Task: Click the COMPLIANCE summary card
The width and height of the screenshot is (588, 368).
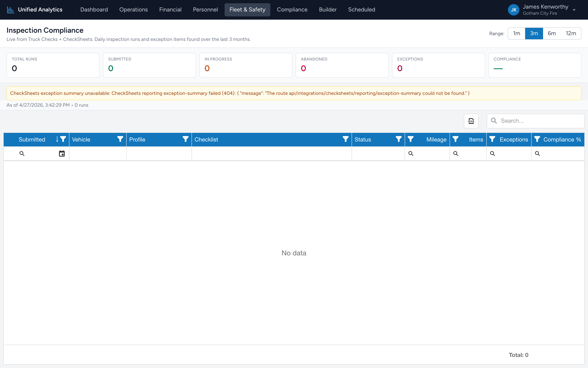Action: [535, 65]
